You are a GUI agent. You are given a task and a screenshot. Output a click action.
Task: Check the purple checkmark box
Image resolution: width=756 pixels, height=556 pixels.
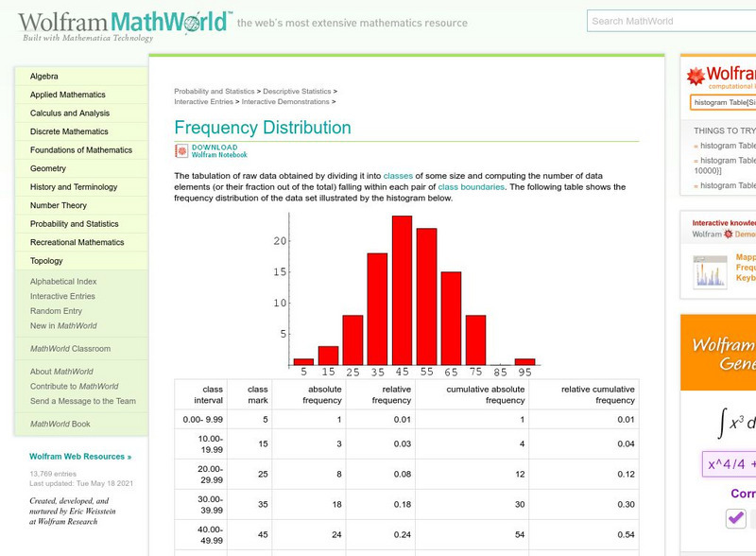click(x=736, y=518)
